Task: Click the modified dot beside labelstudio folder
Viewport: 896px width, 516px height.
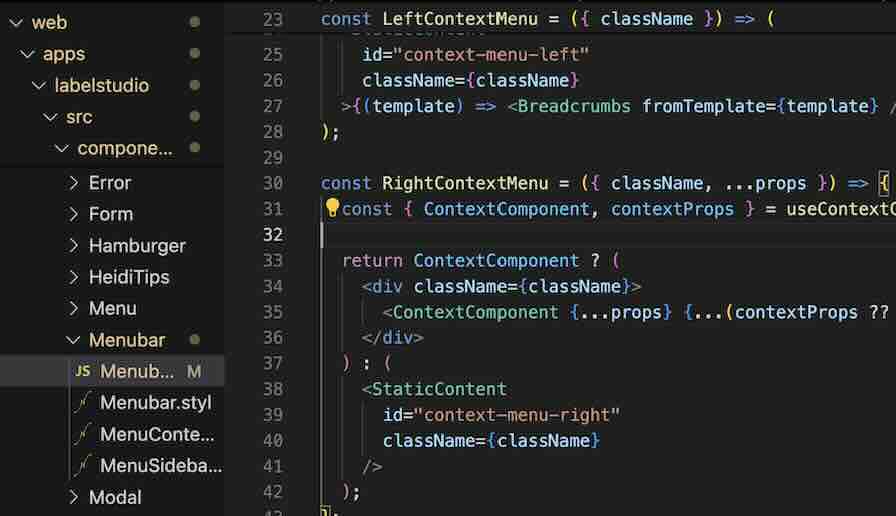Action: click(194, 86)
